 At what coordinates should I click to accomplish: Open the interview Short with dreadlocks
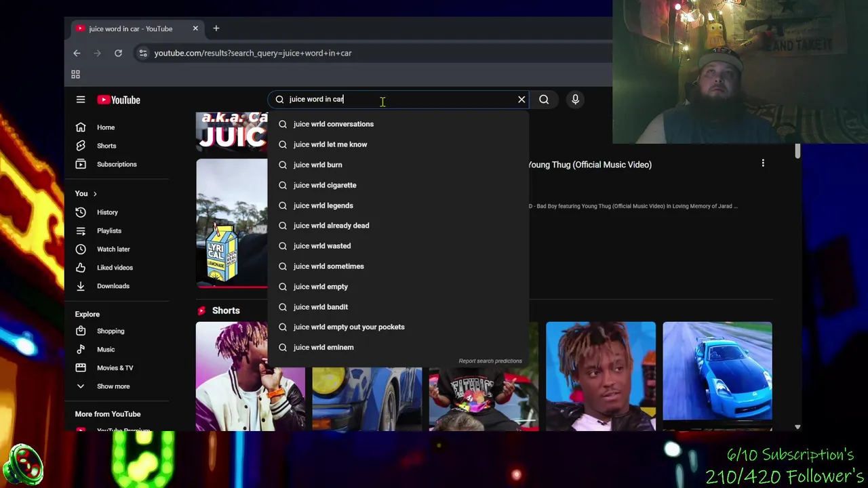tap(601, 376)
